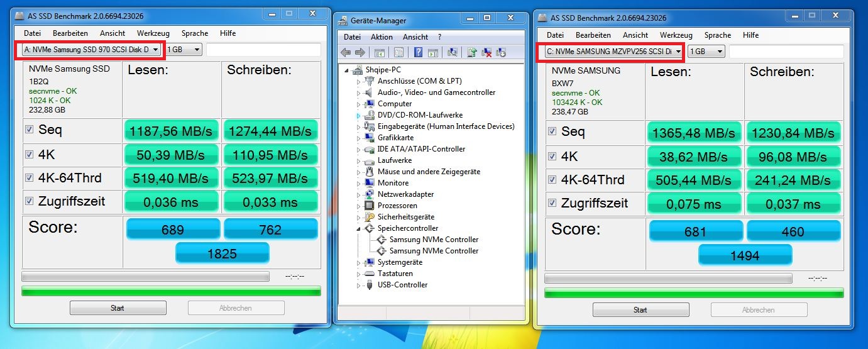Uncheck Seq in the Samsung SSD 970 window

point(29,129)
